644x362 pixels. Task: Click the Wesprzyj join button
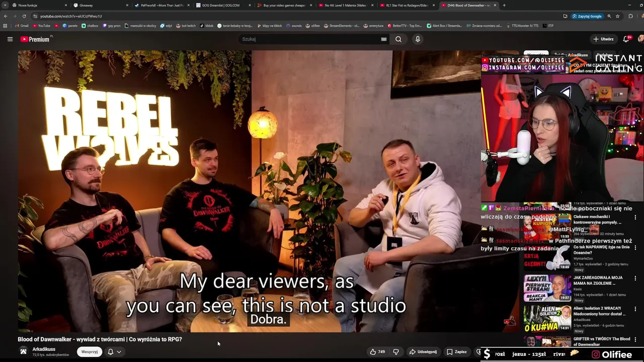click(90, 352)
